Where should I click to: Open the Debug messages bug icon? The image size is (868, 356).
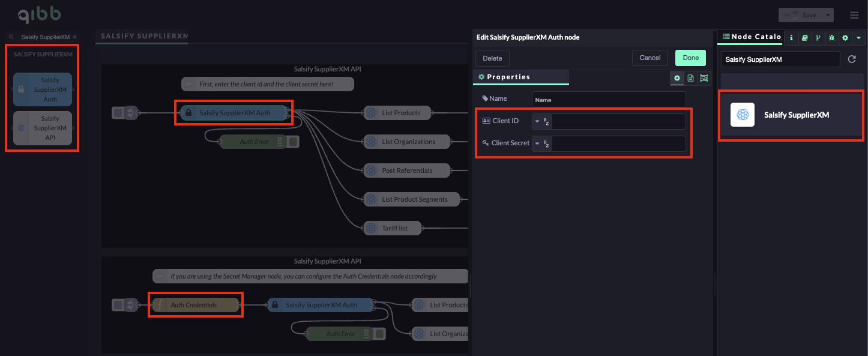(x=831, y=38)
